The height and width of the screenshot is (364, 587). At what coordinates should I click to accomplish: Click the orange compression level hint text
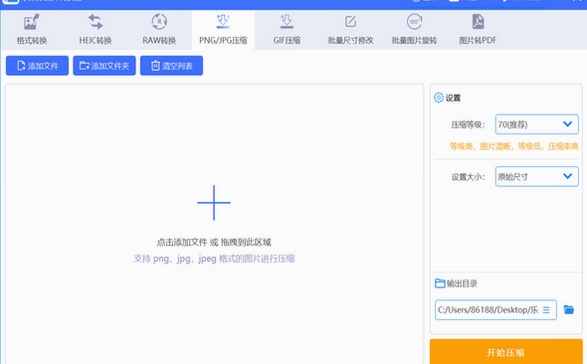(514, 146)
